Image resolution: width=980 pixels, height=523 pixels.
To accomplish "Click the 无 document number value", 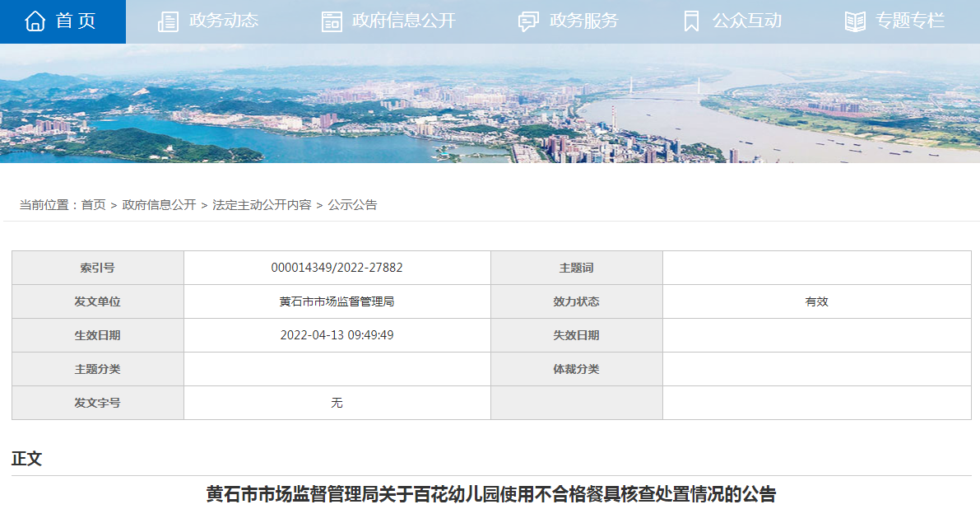I will pyautogui.click(x=337, y=403).
